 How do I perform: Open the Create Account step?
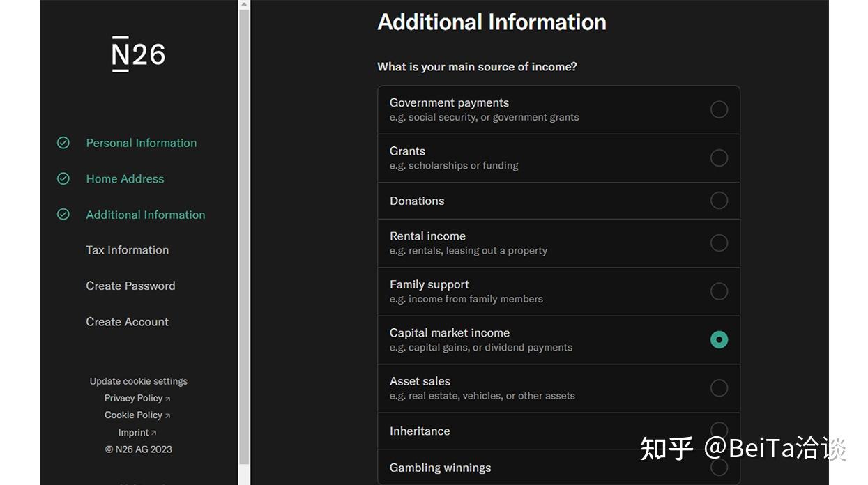point(127,322)
